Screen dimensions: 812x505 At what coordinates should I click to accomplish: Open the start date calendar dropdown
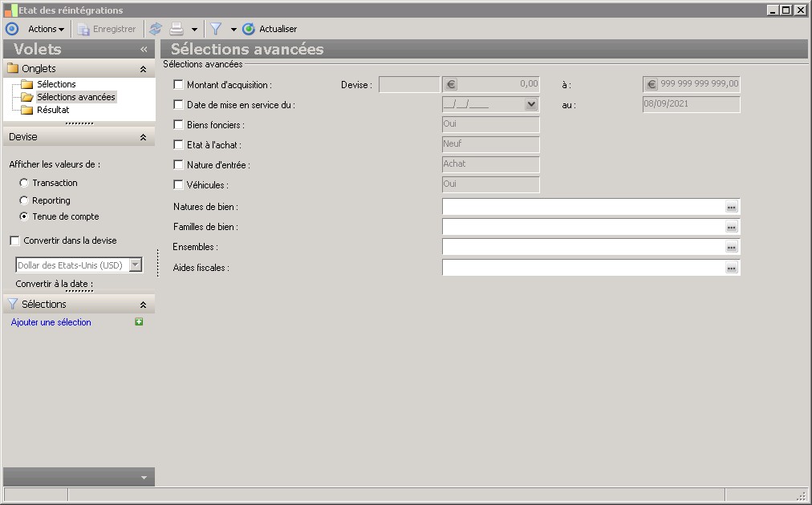point(531,104)
